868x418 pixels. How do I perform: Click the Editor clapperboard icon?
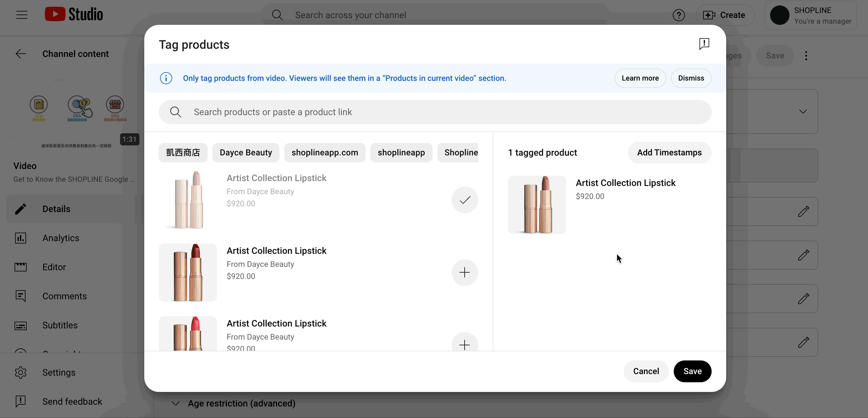(21, 267)
